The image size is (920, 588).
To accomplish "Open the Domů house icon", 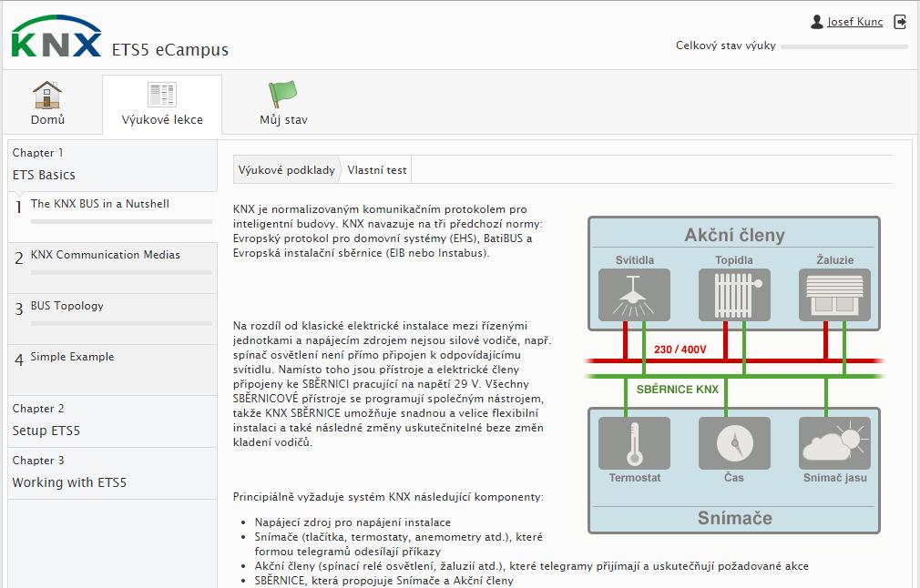I will 47,95.
